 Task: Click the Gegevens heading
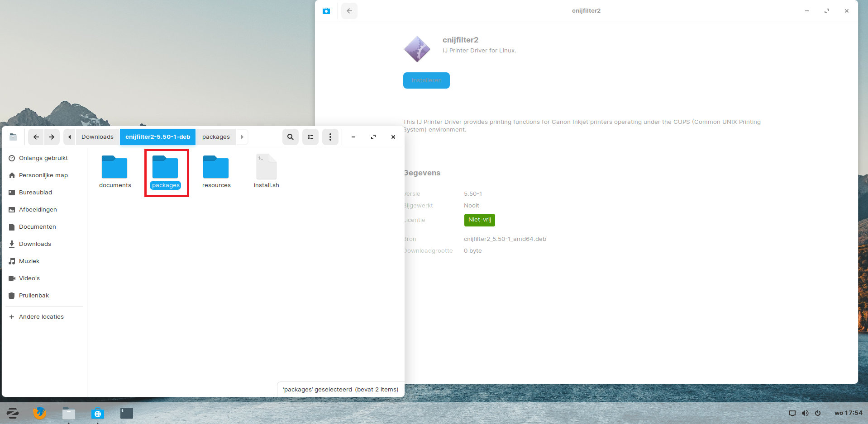click(x=422, y=173)
